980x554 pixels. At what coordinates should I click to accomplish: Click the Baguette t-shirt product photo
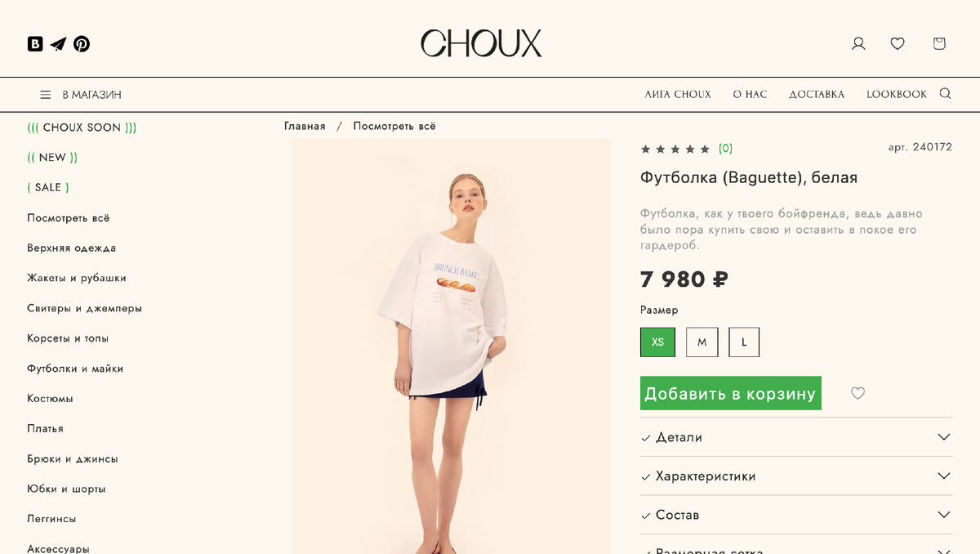tap(452, 346)
